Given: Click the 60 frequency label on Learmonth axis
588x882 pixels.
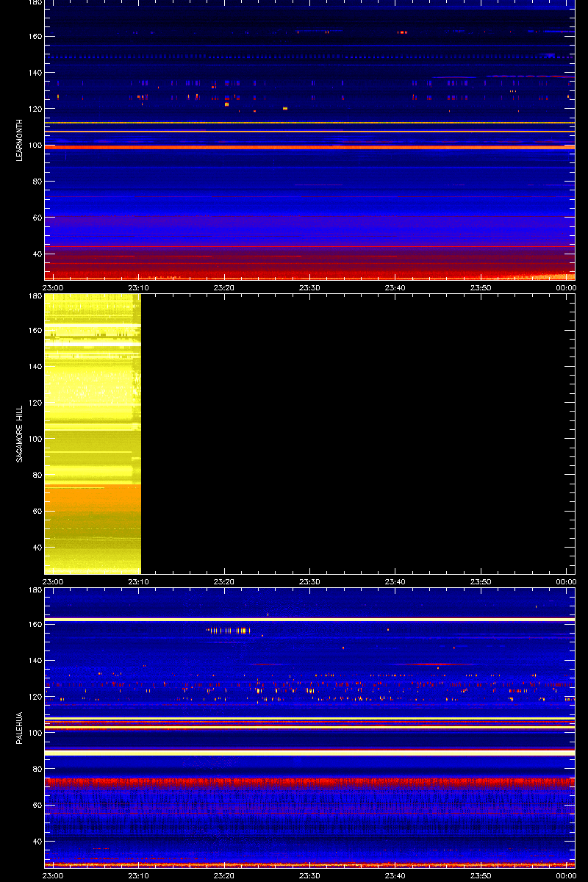Looking at the screenshot, I should point(37,218).
